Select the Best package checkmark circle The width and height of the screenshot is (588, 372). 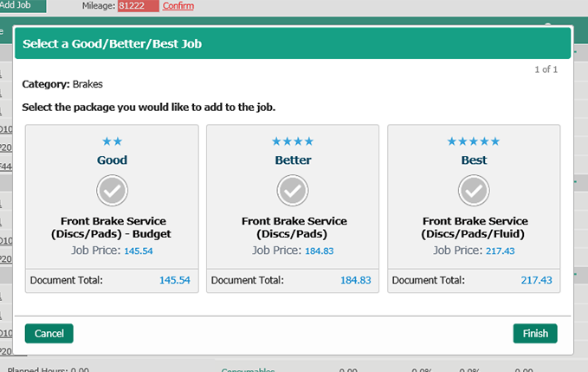coord(474,189)
